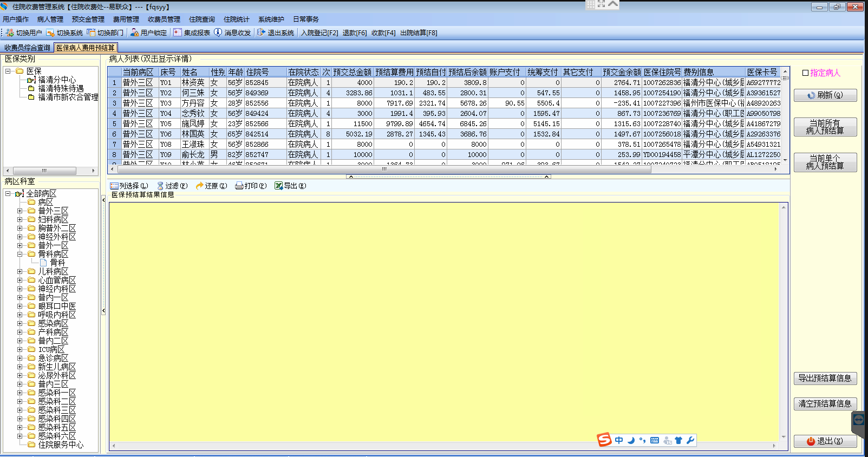The image size is (868, 457).
Task: Expand the 儿科病区 ward node
Action: coord(20,271)
